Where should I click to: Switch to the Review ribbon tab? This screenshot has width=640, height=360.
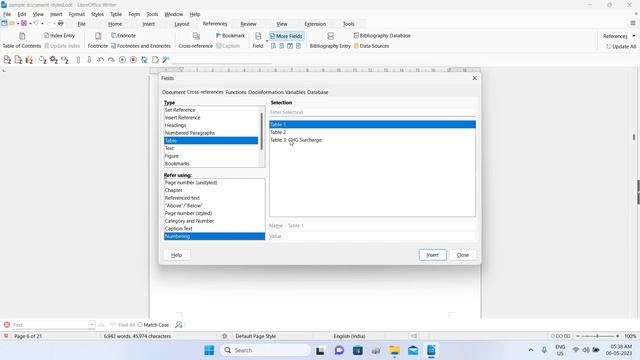[x=248, y=24]
